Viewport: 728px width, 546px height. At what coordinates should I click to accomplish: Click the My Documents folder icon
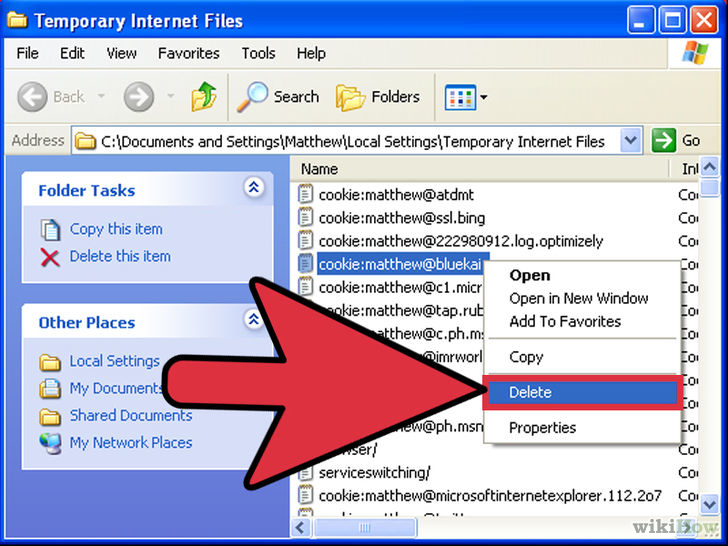[x=50, y=389]
